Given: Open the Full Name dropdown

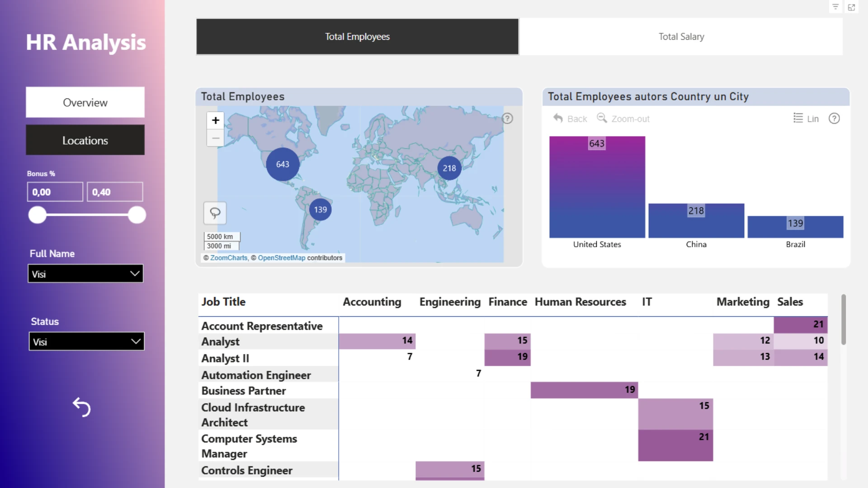Looking at the screenshot, I should coord(85,274).
